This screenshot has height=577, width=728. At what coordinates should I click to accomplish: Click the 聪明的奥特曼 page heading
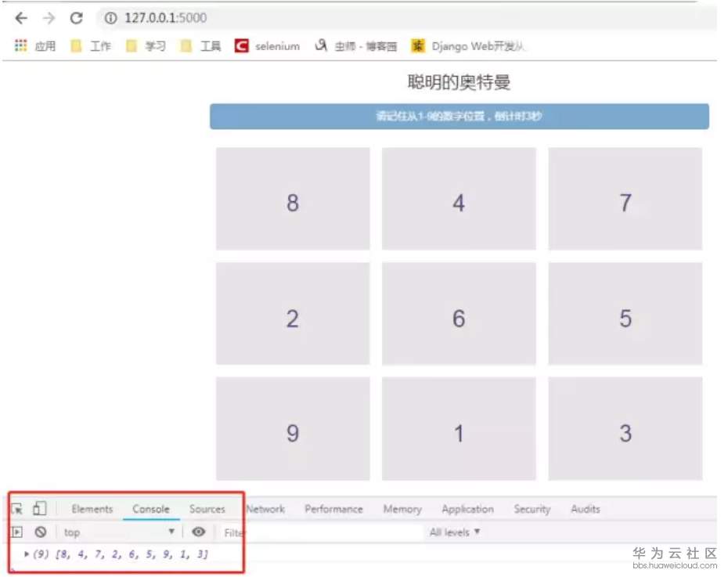pyautogui.click(x=460, y=82)
